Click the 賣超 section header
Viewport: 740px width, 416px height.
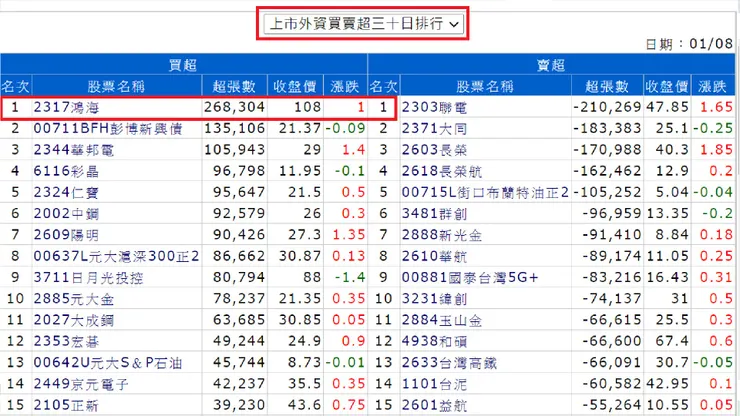coord(551,65)
